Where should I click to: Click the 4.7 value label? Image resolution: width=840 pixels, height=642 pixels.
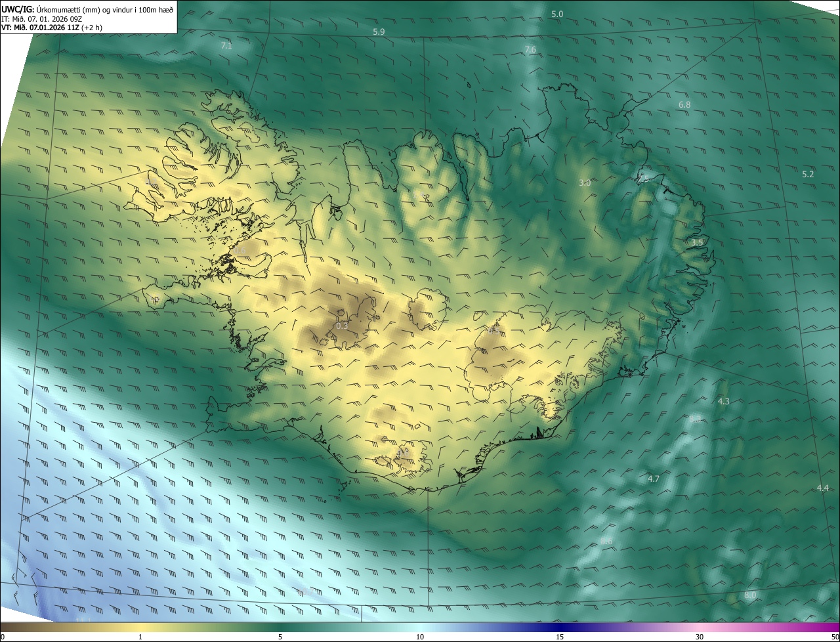click(654, 479)
